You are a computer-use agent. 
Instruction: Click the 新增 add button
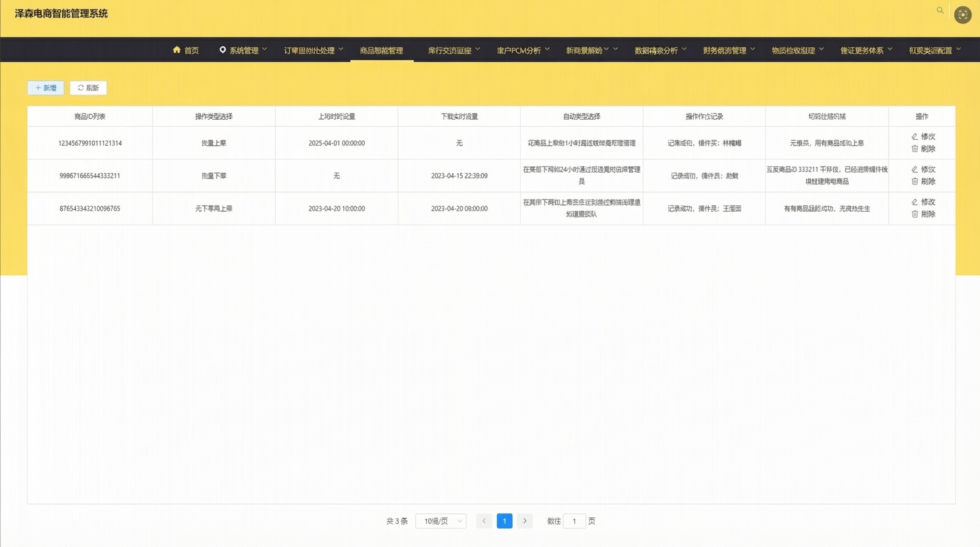pyautogui.click(x=46, y=88)
